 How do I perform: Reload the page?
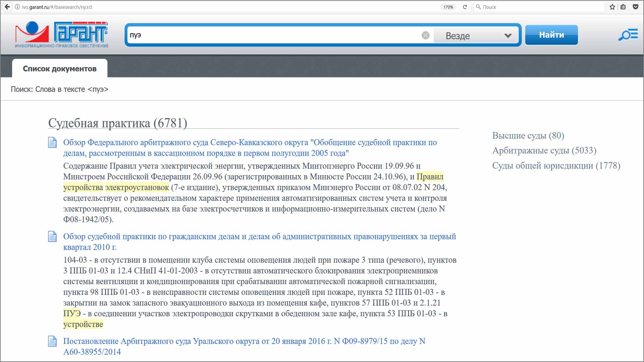(465, 7)
